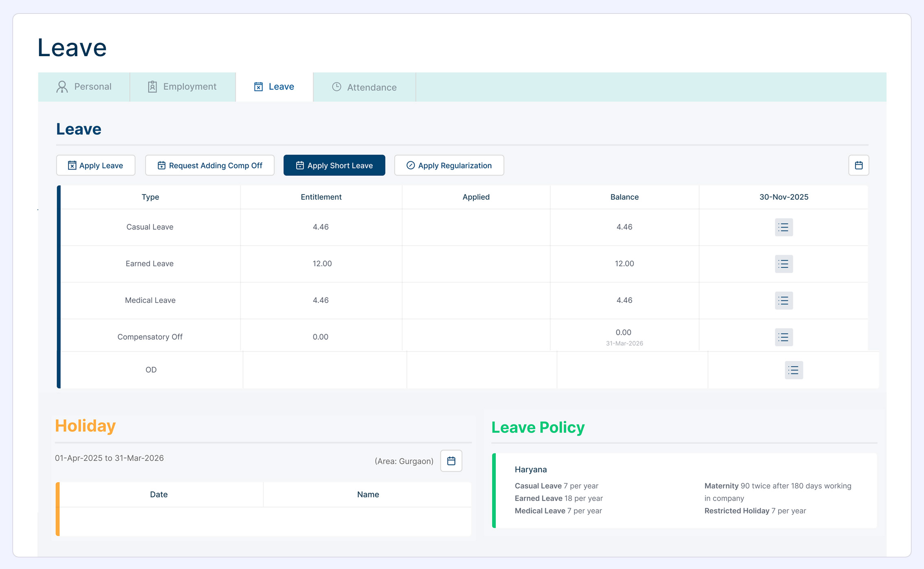924x569 pixels.
Task: Click the Haryana leave policy card
Action: 684,490
